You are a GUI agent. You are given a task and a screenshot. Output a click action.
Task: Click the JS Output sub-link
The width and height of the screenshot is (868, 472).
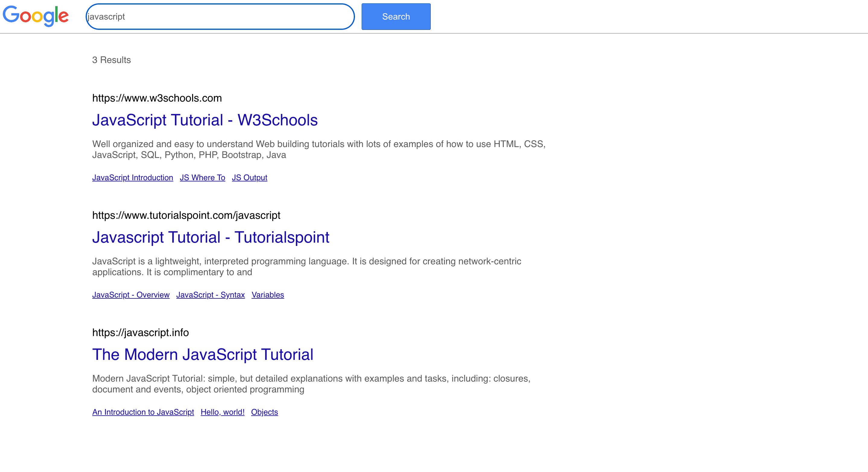249,177
